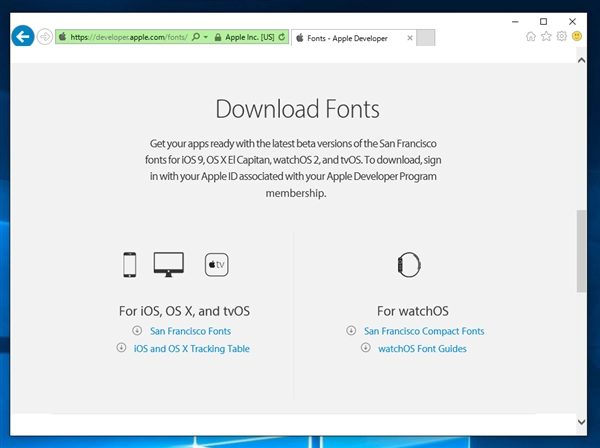Viewport: 600px width, 448px height.
Task: Open iOS and OS X Tracking Table link
Action: 192,349
